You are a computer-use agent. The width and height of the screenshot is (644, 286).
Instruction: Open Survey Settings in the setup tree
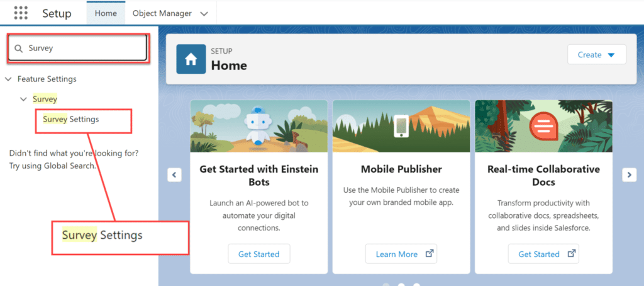(70, 119)
